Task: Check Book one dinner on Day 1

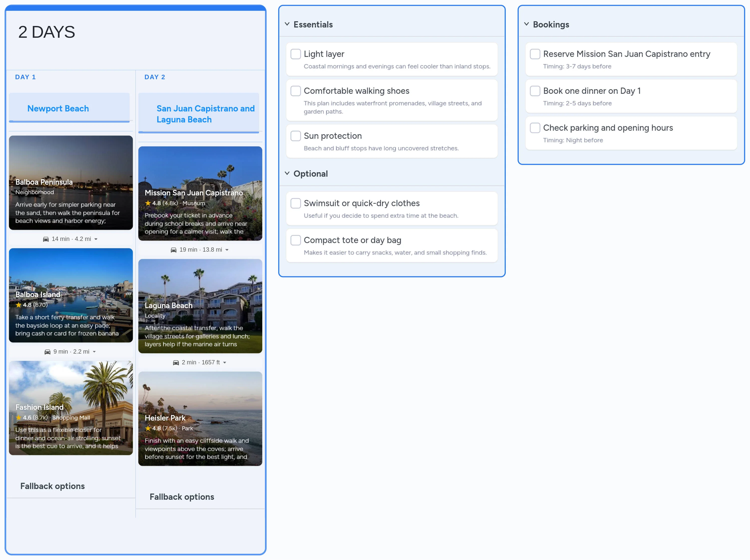Action: 535,90
